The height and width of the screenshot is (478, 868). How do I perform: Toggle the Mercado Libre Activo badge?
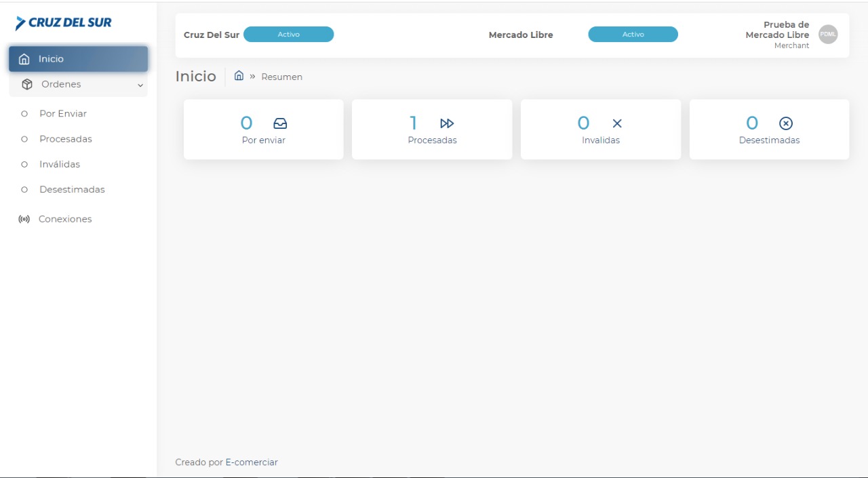633,35
